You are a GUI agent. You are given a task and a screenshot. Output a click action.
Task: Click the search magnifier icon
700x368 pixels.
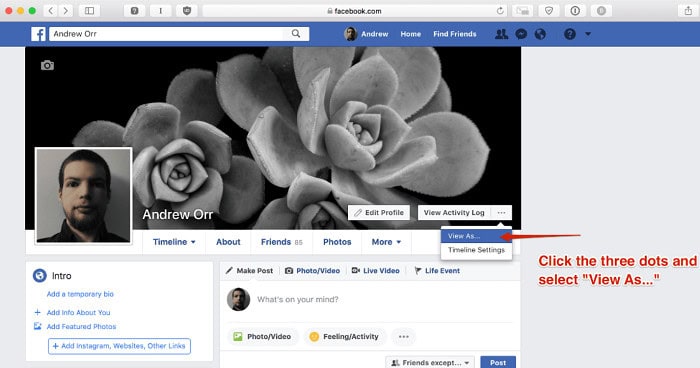coord(296,33)
